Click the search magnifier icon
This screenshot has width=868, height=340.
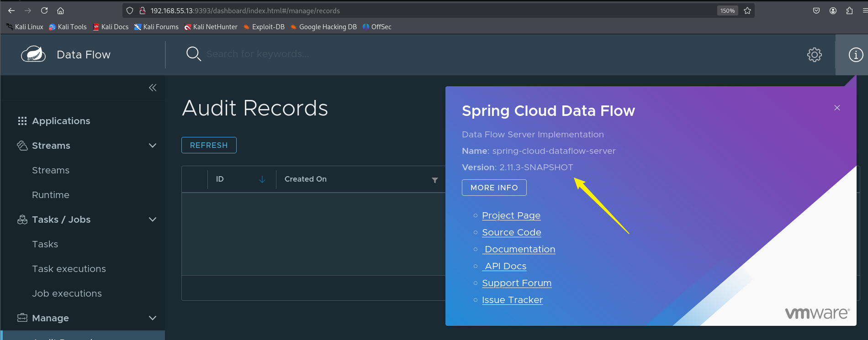coord(193,54)
